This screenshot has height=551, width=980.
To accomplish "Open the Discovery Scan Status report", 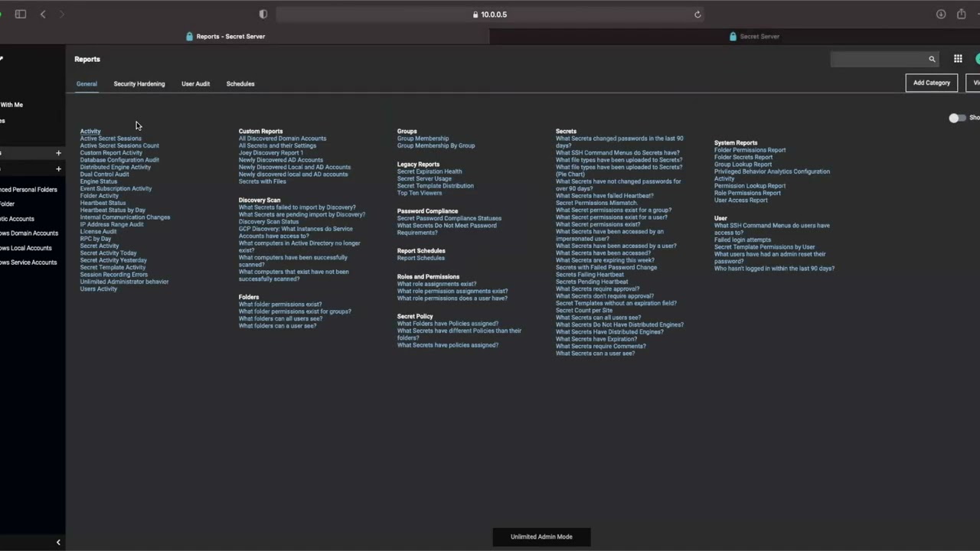I will coord(269,221).
